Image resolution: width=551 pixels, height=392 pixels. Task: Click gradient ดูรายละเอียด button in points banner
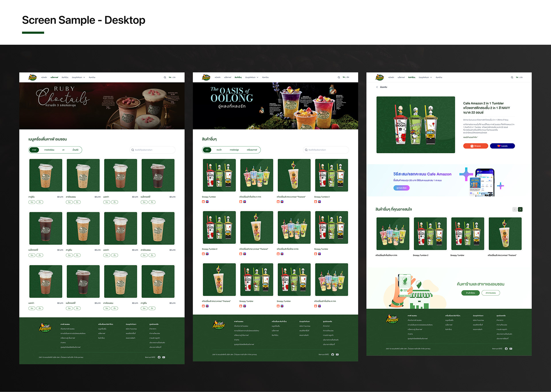coord(401,188)
